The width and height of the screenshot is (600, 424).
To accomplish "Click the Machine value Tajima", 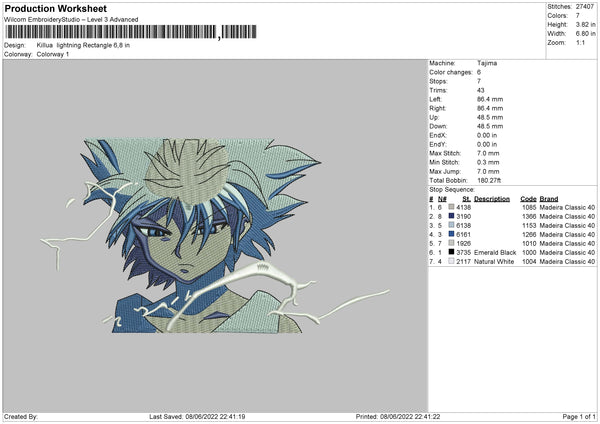I will click(487, 63).
